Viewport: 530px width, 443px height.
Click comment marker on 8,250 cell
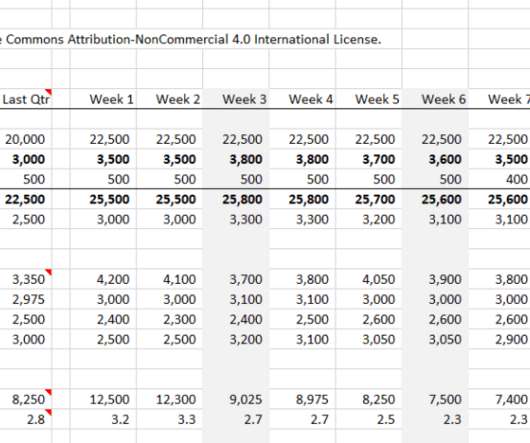pos(49,392)
